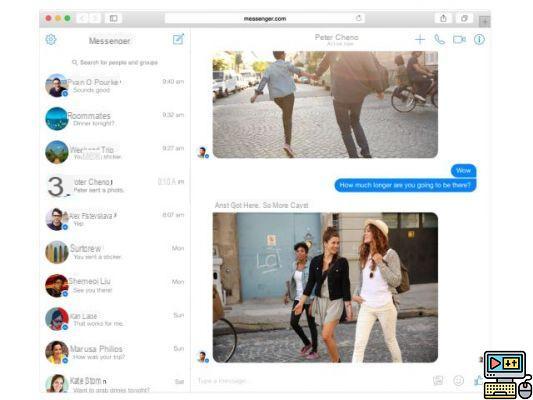Click Peter Cheng name in chat header
Image resolution: width=533 pixels, height=400 pixels.
(337, 37)
